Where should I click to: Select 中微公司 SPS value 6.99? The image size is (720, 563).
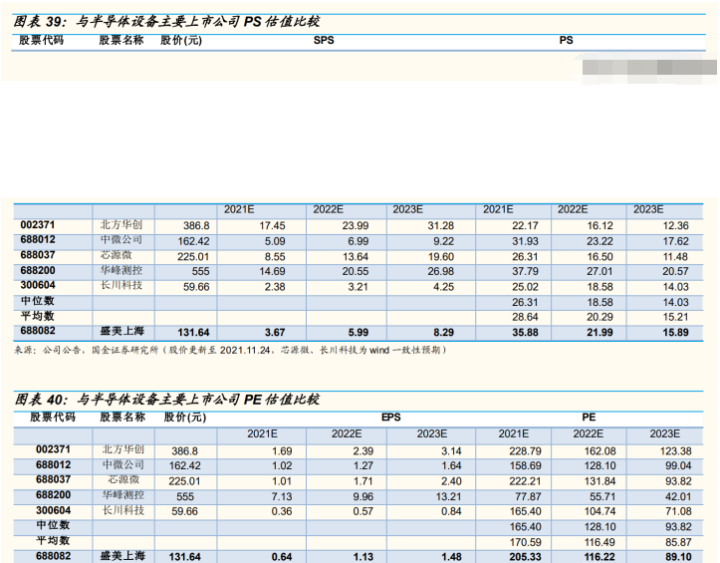[358, 242]
